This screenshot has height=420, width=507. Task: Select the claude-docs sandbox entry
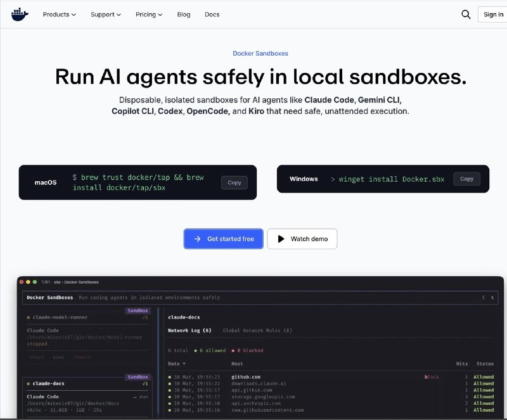pyautogui.click(x=49, y=383)
